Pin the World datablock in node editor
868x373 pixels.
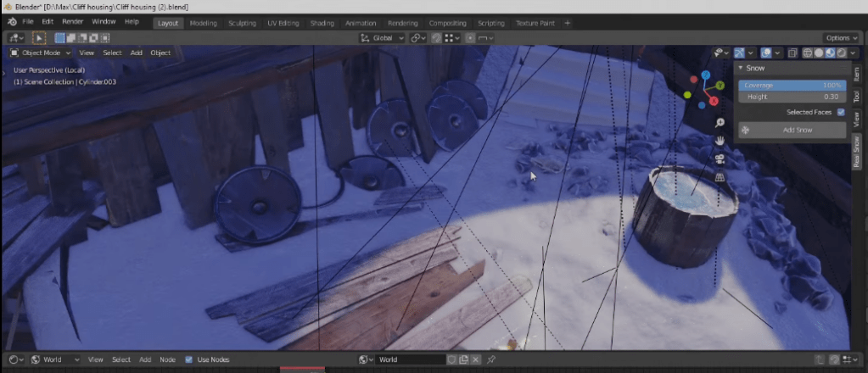pyautogui.click(x=491, y=359)
